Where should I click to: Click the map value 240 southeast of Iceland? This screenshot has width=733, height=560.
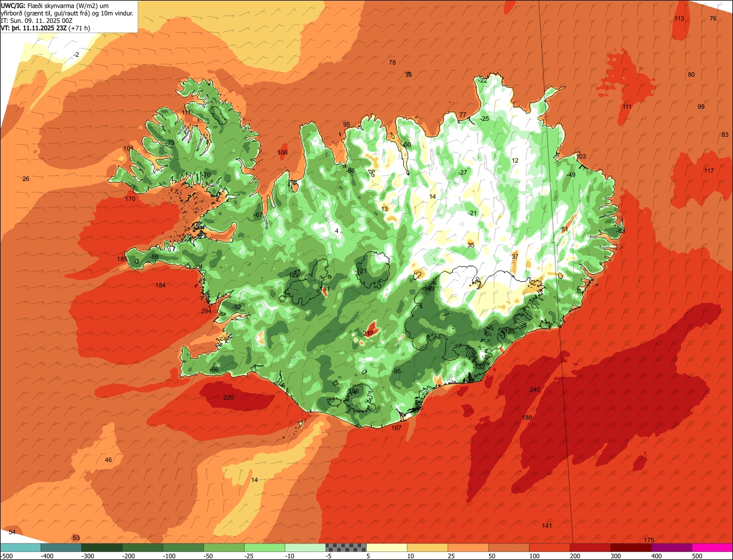pyautogui.click(x=535, y=389)
